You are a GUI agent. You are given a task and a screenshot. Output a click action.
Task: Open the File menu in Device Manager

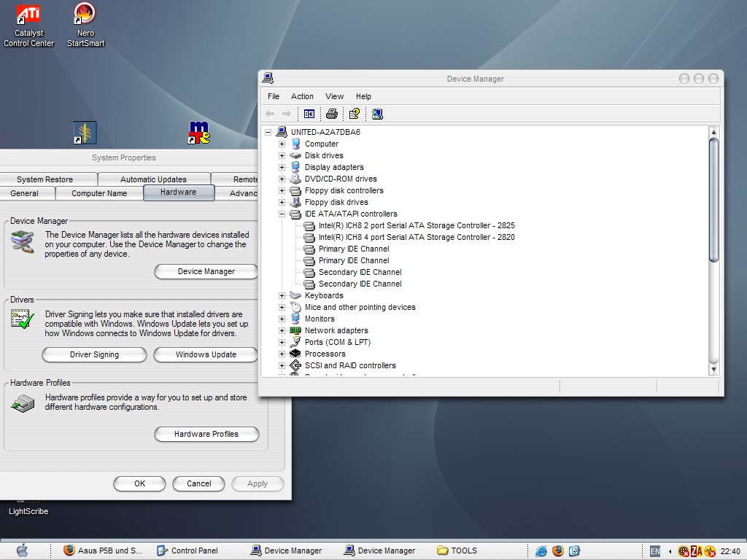coord(274,96)
